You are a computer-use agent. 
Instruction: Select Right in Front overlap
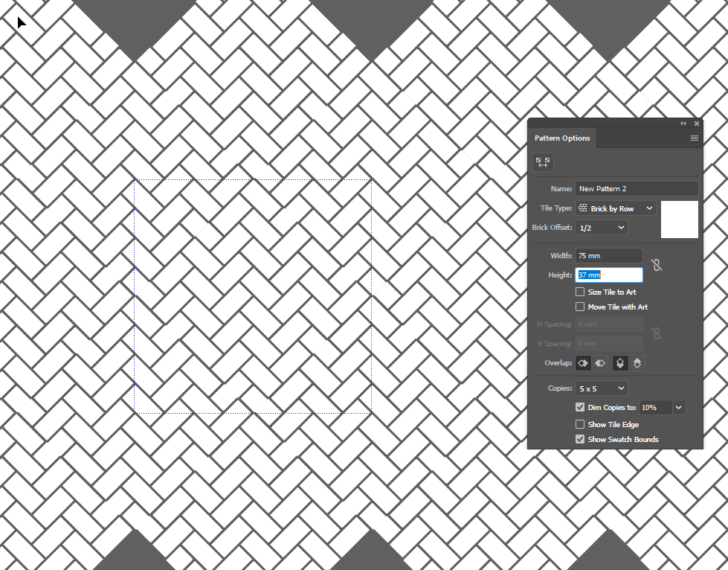coord(600,363)
